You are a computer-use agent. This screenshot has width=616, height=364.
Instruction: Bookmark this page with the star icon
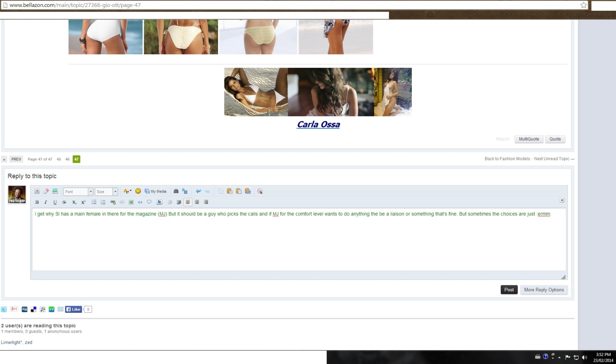click(x=583, y=5)
